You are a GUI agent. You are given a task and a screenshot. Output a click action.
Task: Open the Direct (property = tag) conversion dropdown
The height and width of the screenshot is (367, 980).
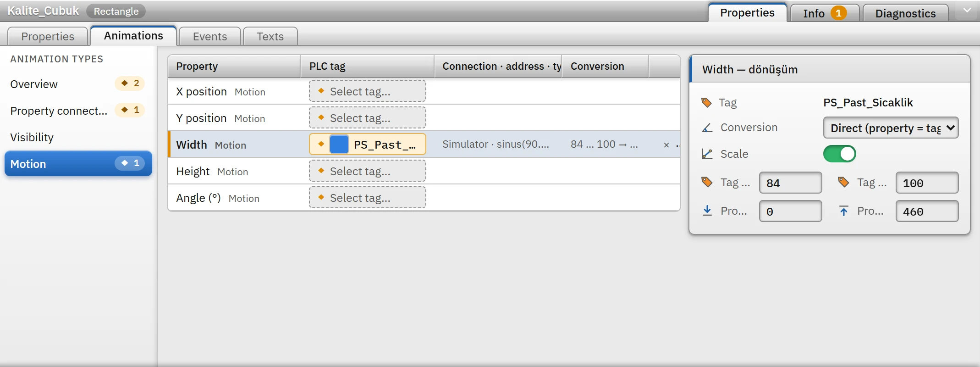coord(891,128)
